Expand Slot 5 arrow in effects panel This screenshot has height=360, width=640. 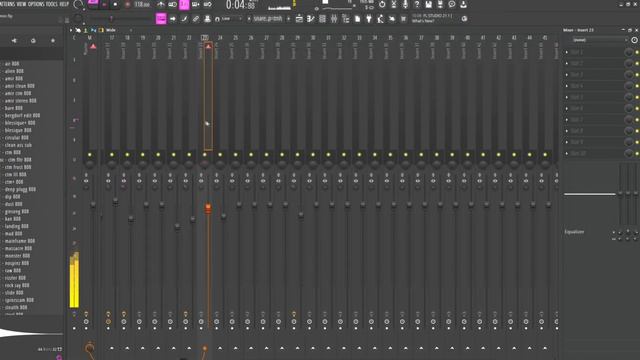pos(567,97)
